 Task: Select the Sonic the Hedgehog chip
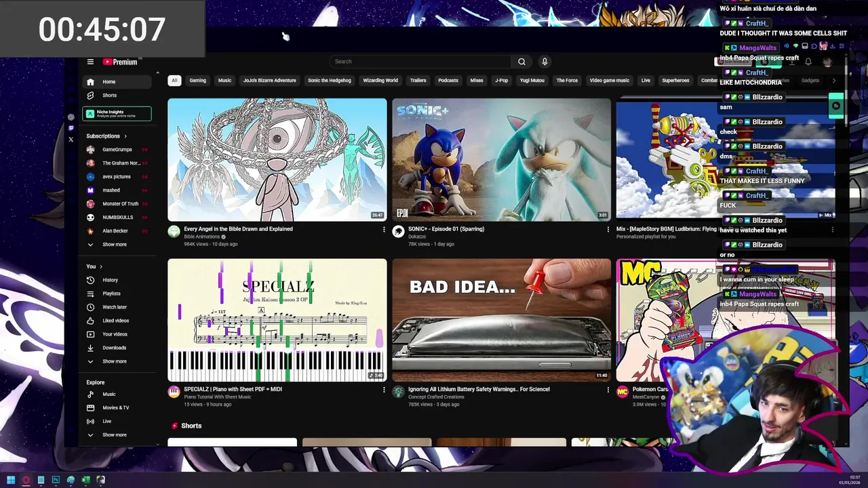pos(330,81)
